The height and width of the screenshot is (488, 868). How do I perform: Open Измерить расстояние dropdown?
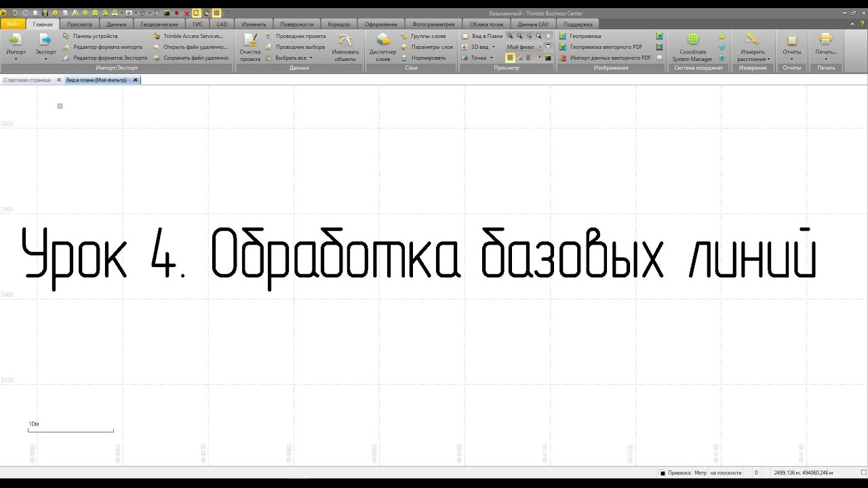tap(753, 47)
